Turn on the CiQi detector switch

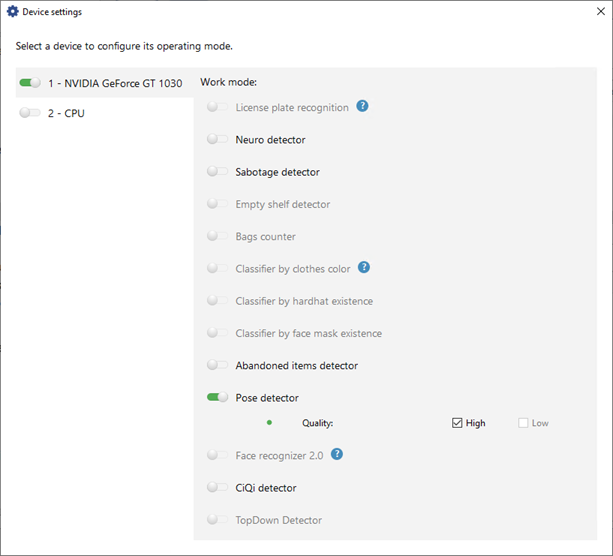[x=217, y=488]
